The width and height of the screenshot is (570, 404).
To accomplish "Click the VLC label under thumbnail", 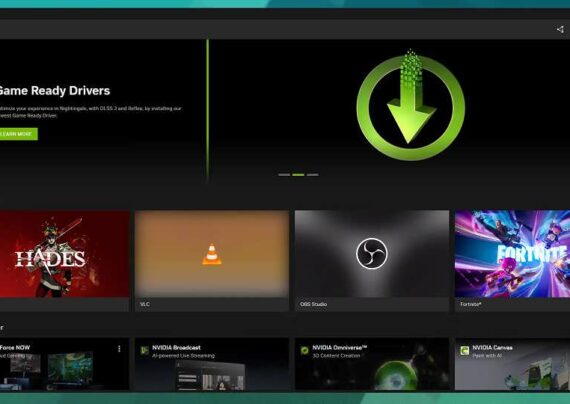I will pyautogui.click(x=145, y=304).
